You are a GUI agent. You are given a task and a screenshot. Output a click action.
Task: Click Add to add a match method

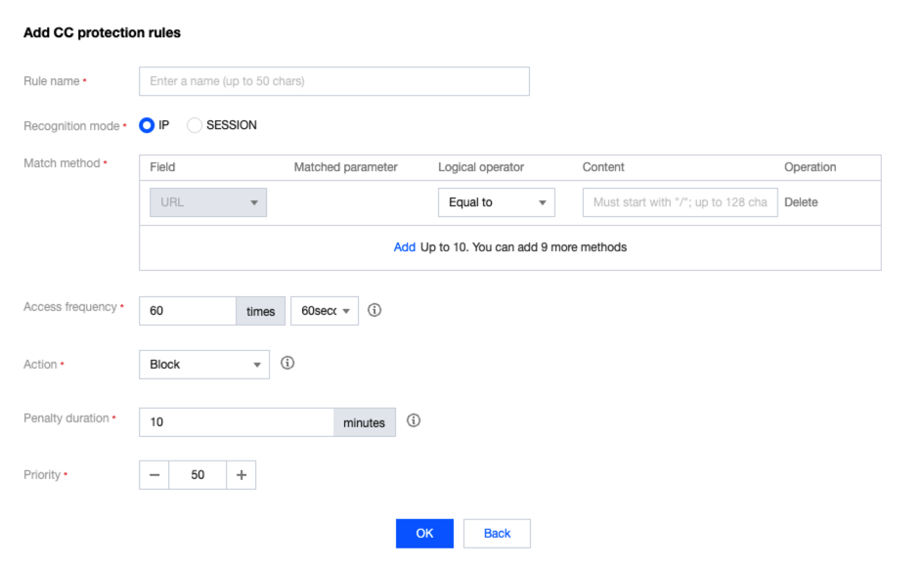[405, 247]
